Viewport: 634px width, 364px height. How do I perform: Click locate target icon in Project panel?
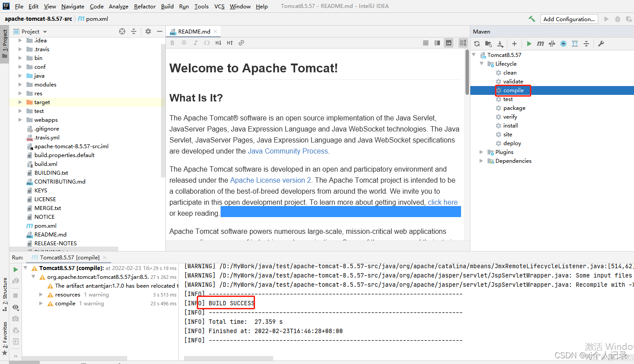point(122,31)
